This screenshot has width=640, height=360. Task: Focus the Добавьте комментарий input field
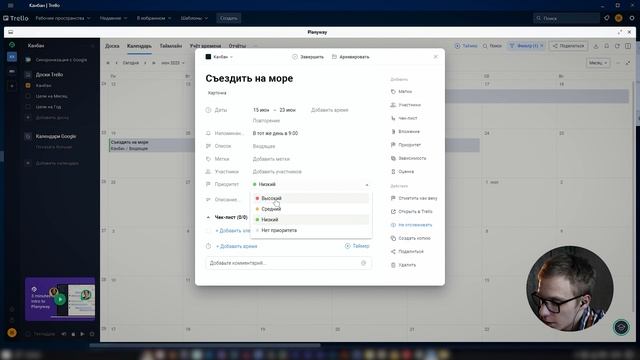click(288, 263)
